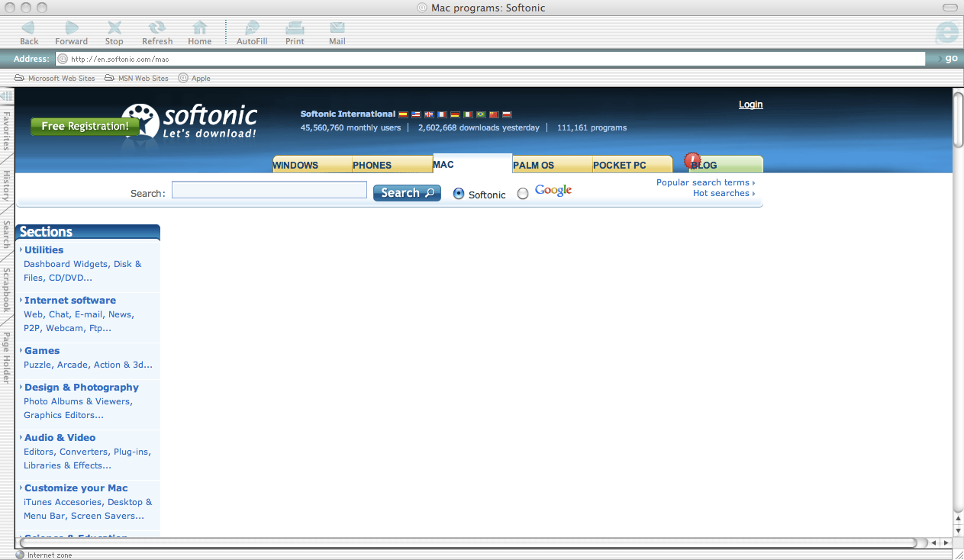Choose the Spanish flag icon
This screenshot has height=560, width=964.
point(403,114)
